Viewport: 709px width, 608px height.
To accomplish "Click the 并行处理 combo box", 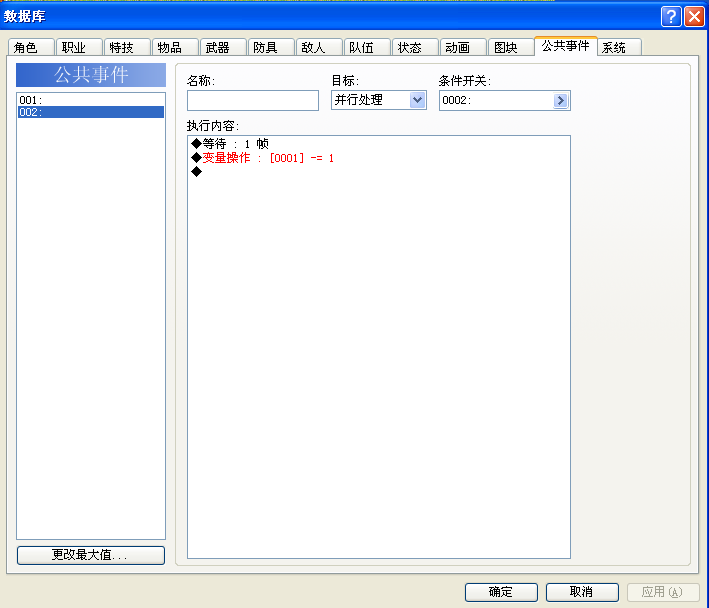I will tap(379, 100).
